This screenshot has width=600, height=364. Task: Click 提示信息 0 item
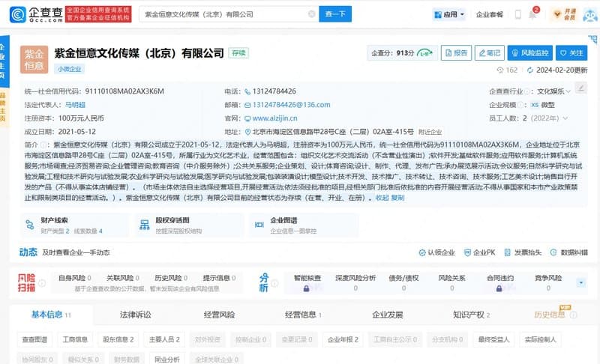pyautogui.click(x=219, y=278)
